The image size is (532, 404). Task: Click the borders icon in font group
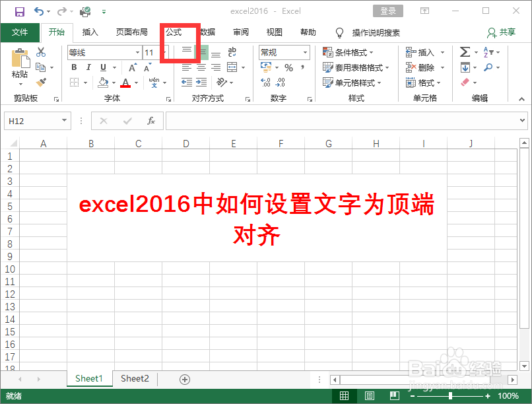pyautogui.click(x=75, y=83)
